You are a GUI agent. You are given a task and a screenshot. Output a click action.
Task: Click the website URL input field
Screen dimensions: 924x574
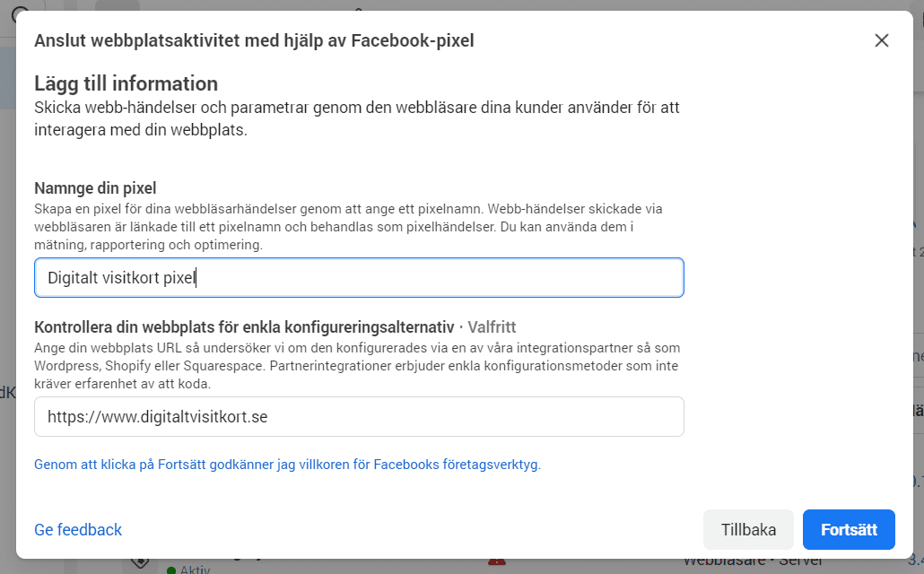click(359, 417)
